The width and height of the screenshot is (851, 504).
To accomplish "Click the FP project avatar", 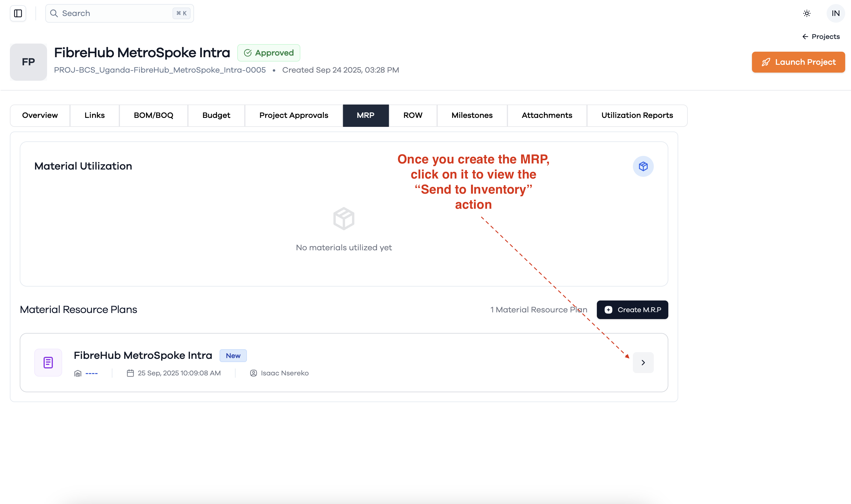I will click(28, 62).
